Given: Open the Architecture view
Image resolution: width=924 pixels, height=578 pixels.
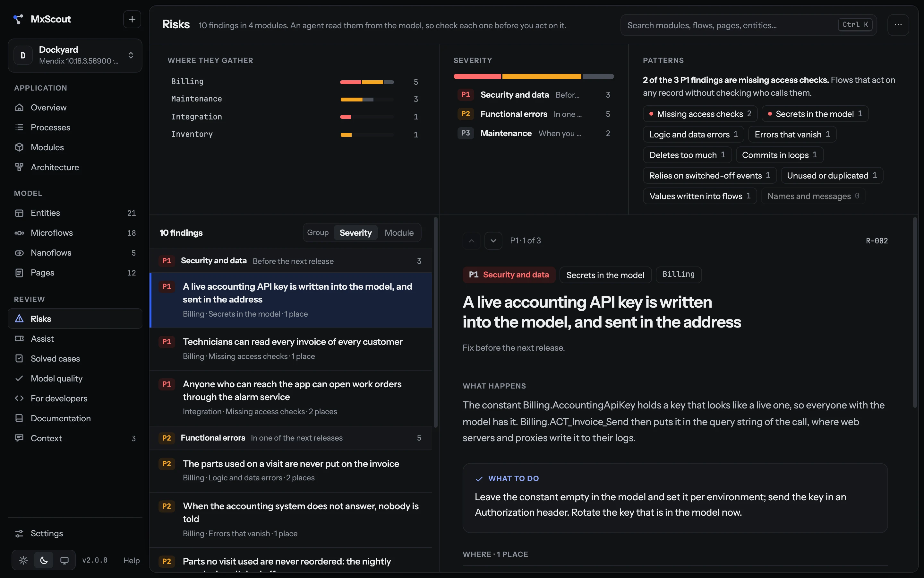Looking at the screenshot, I should [x=75, y=167].
